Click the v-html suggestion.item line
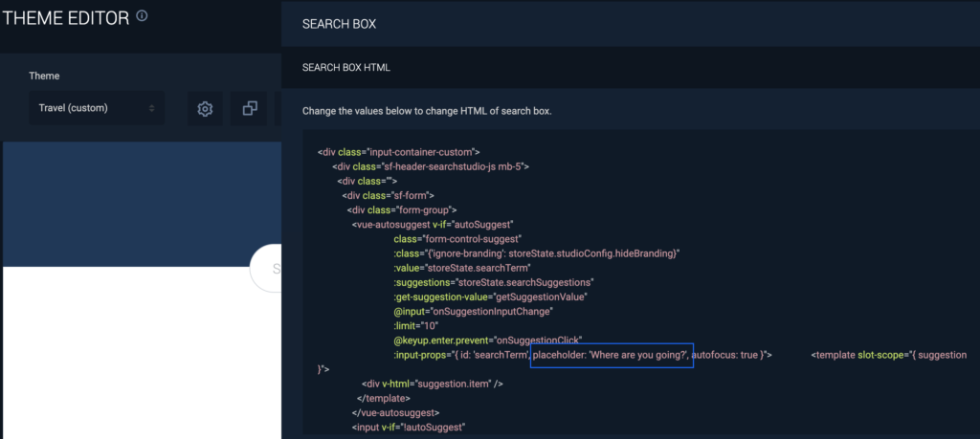 [433, 384]
